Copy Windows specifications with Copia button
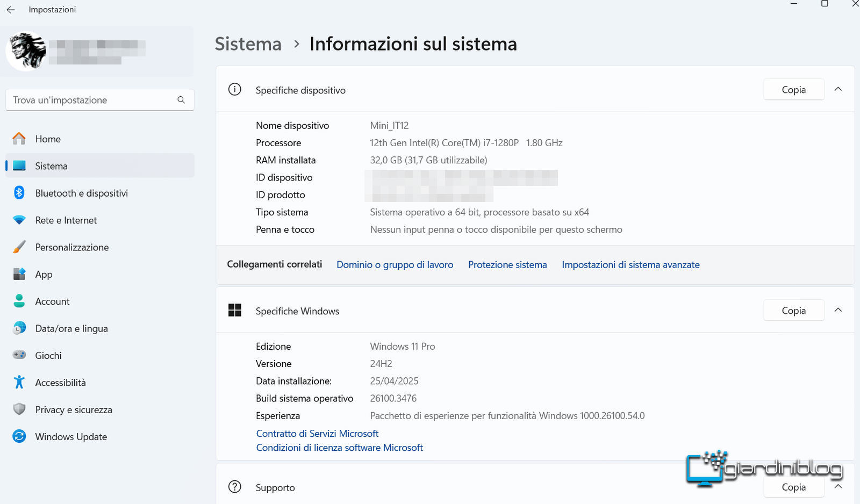The height and width of the screenshot is (504, 860). tap(794, 311)
